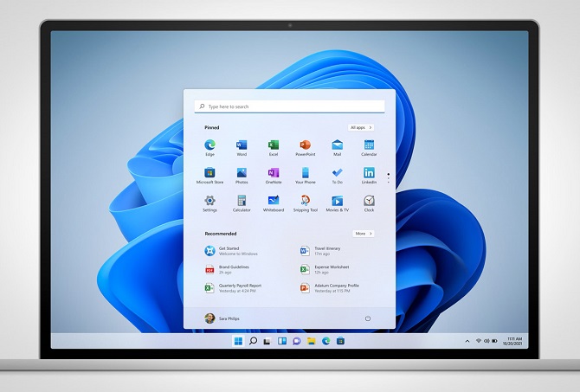Show more recommended items

coord(364,234)
